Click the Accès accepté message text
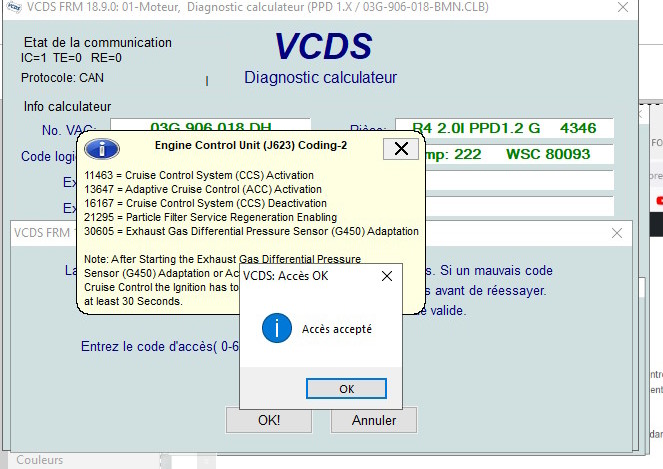 click(337, 329)
